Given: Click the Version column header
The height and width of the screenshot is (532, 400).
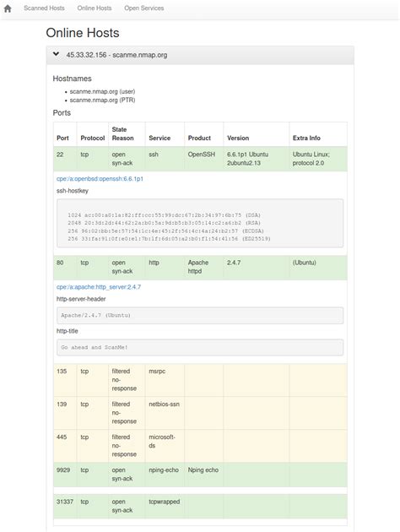Looking at the screenshot, I should click(x=238, y=138).
